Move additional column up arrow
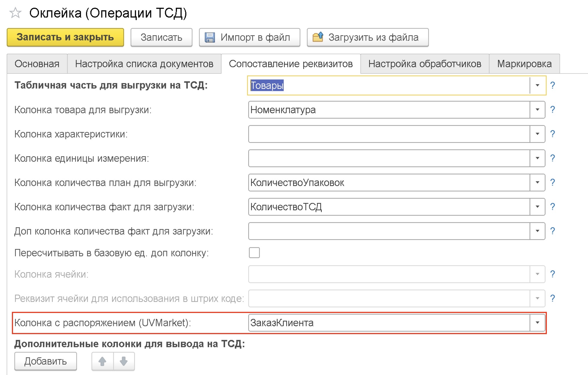Viewport: 588px width, 375px height. (x=102, y=361)
